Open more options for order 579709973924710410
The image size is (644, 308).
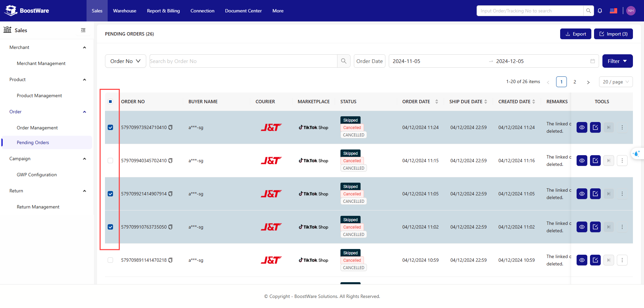click(622, 127)
